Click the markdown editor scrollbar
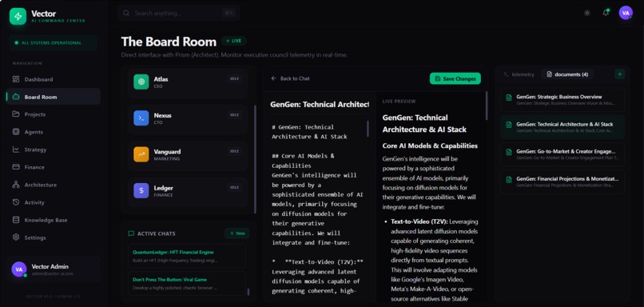This screenshot has height=307, width=644. click(368, 129)
